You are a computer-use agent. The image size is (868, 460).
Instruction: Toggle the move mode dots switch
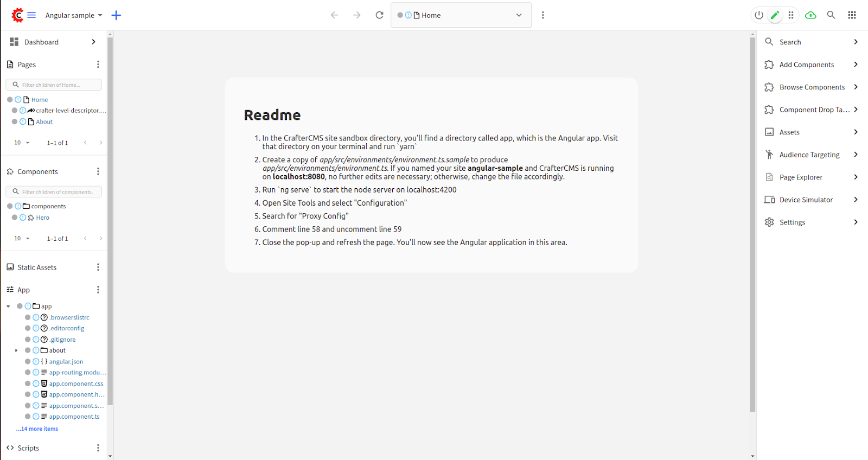click(791, 15)
